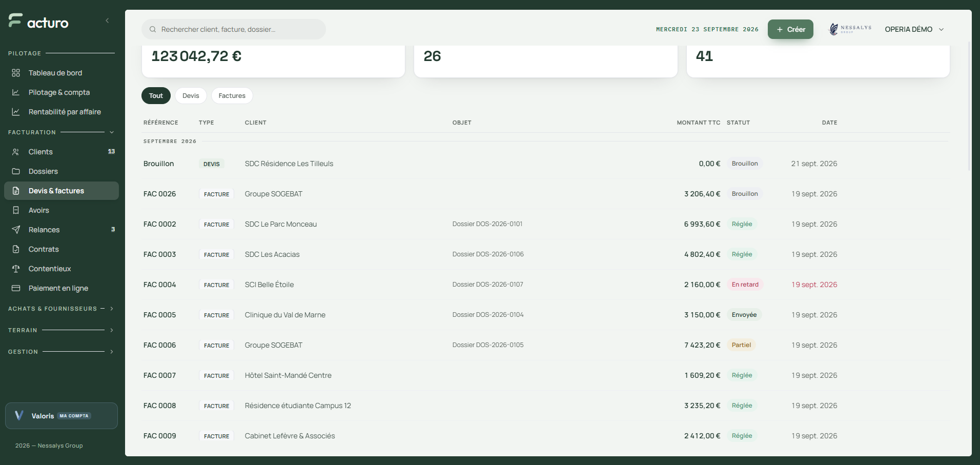Click the search magnifier icon

coord(153,29)
